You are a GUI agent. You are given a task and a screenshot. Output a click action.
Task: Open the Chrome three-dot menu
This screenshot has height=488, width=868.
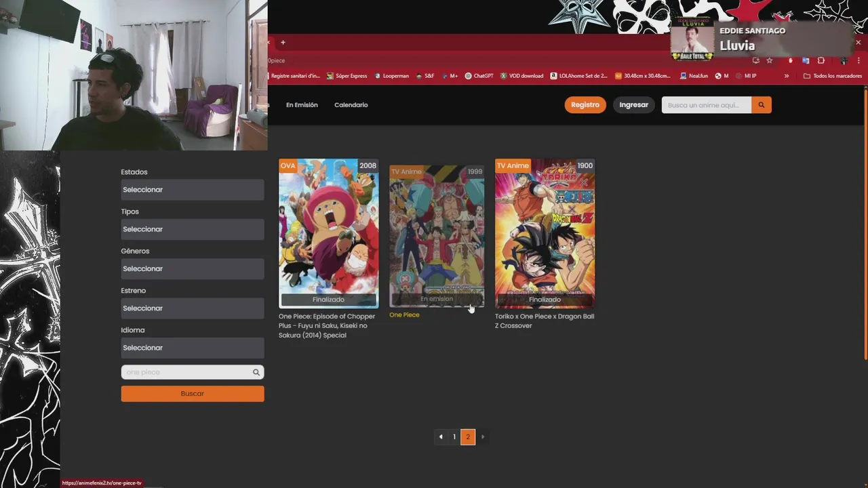[x=859, y=60]
